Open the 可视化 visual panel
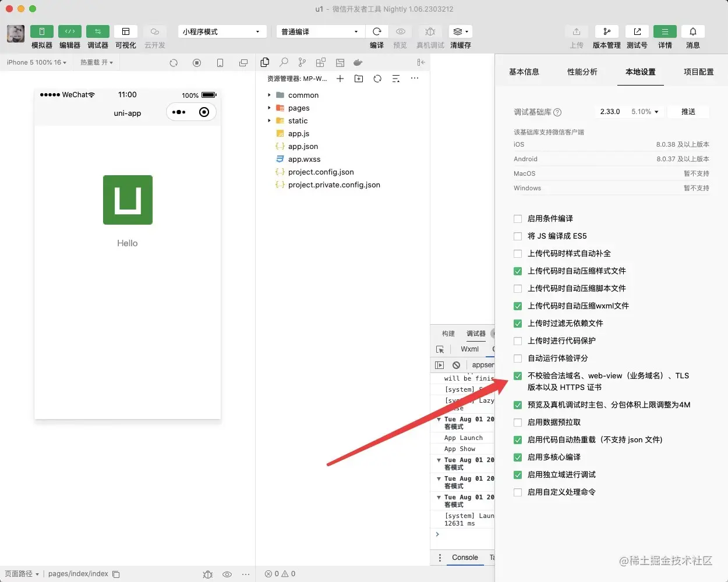Screen dimensions: 728x582 (x=125, y=31)
